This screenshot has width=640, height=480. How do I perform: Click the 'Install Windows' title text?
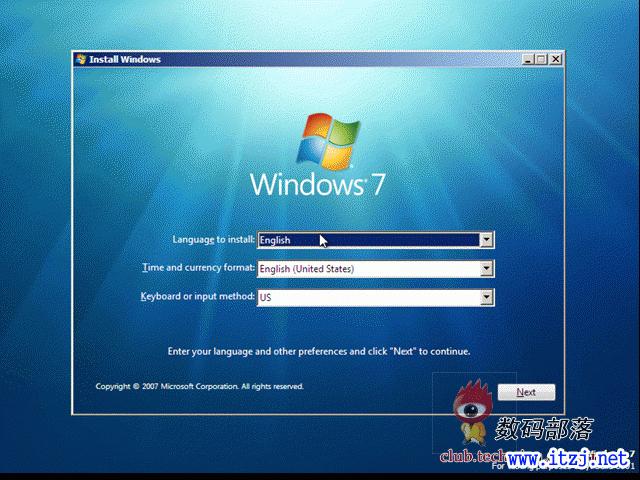pyautogui.click(x=125, y=59)
